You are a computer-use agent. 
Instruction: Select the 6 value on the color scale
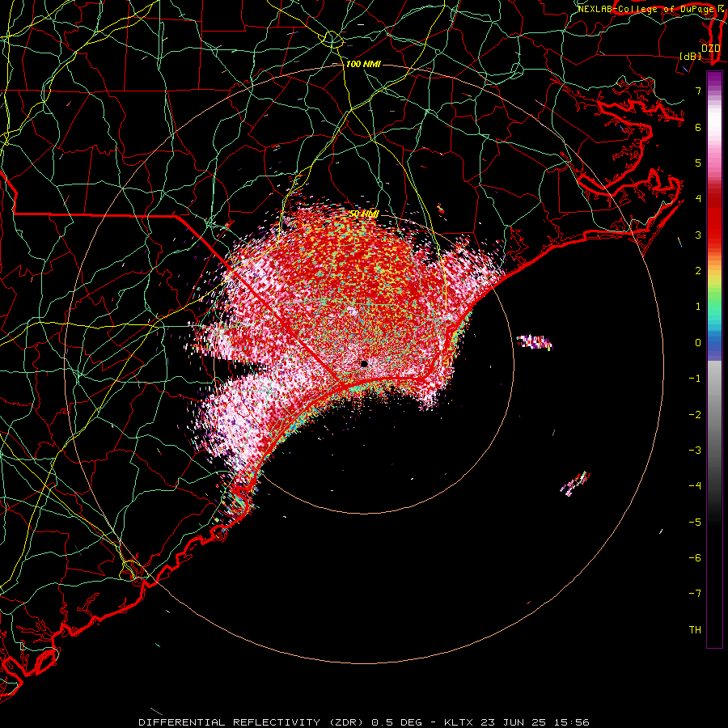point(698,127)
